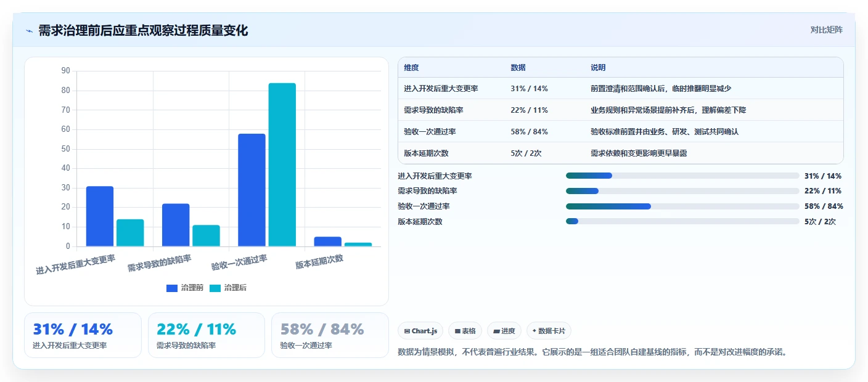Screen dimensions: 868x382
Task: Click table value 5次 / 2次
Action: pos(526,153)
